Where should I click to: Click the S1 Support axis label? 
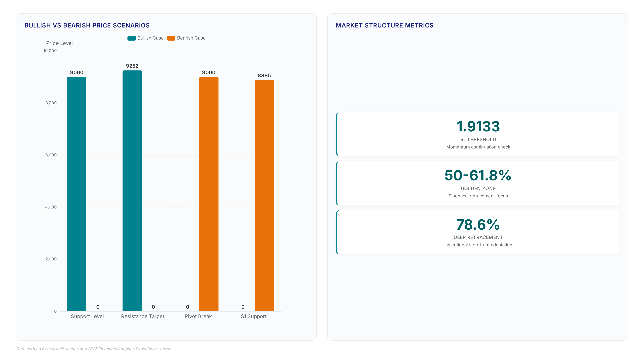(254, 317)
